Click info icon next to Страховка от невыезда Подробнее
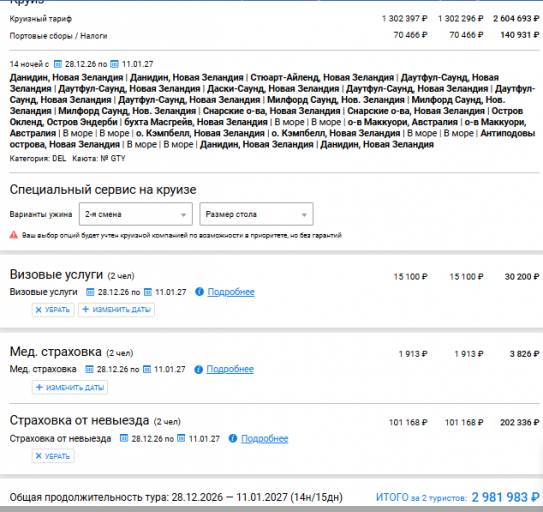 click(233, 439)
